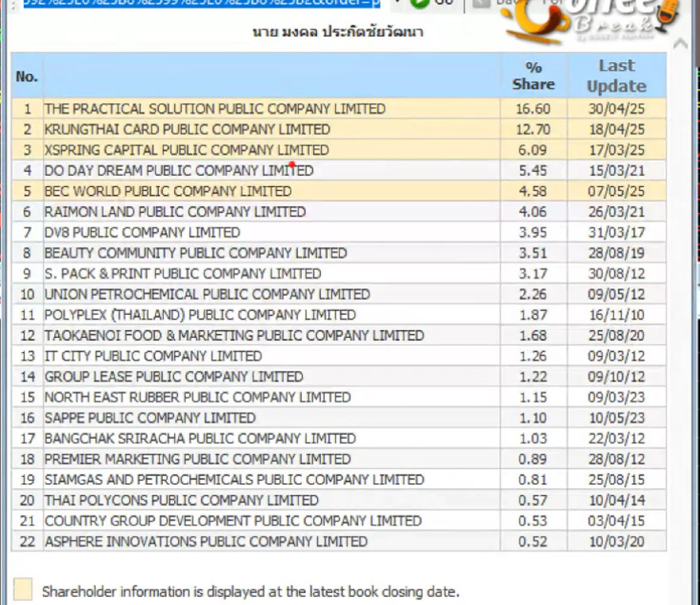The height and width of the screenshot is (605, 700).
Task: Select THE PRACTICAL SOLUTION PUBLIC COMPANY LIMITED
Action: [215, 109]
